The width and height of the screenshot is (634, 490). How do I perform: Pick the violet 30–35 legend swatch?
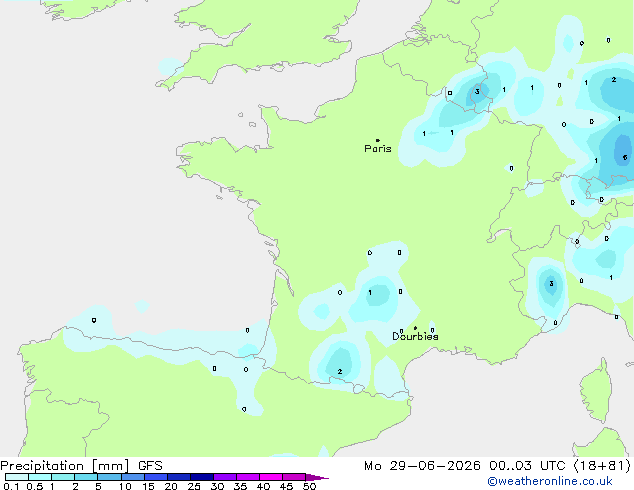[225, 477]
